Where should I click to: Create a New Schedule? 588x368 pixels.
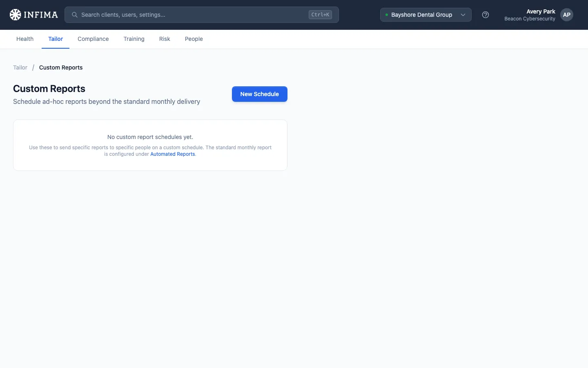(x=260, y=94)
